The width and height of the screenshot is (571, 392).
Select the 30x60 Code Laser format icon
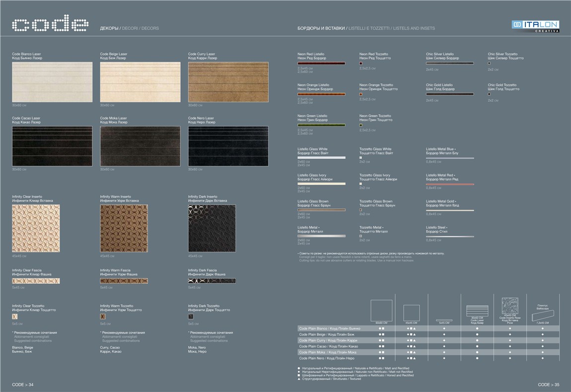(477, 311)
